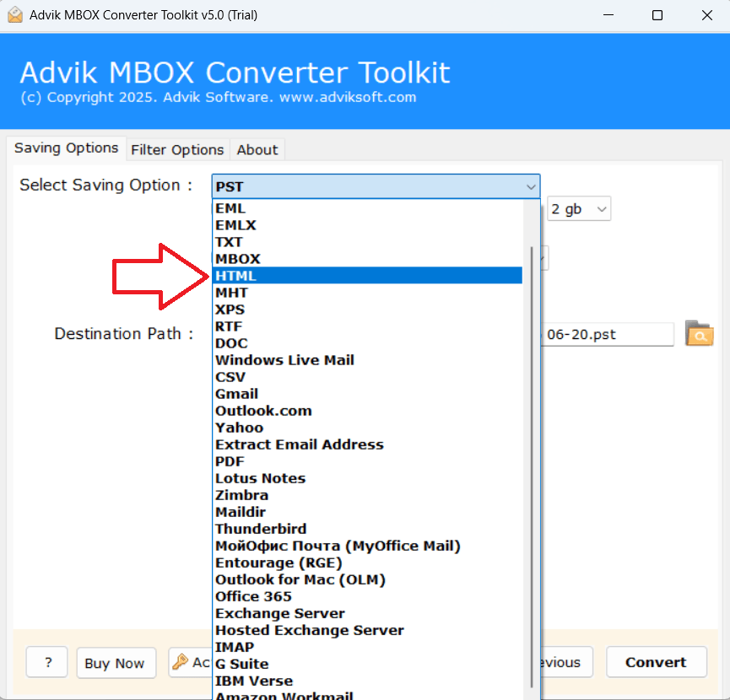Click the Advik app envelope icon in title bar
This screenshot has width=730, height=700.
[15, 15]
